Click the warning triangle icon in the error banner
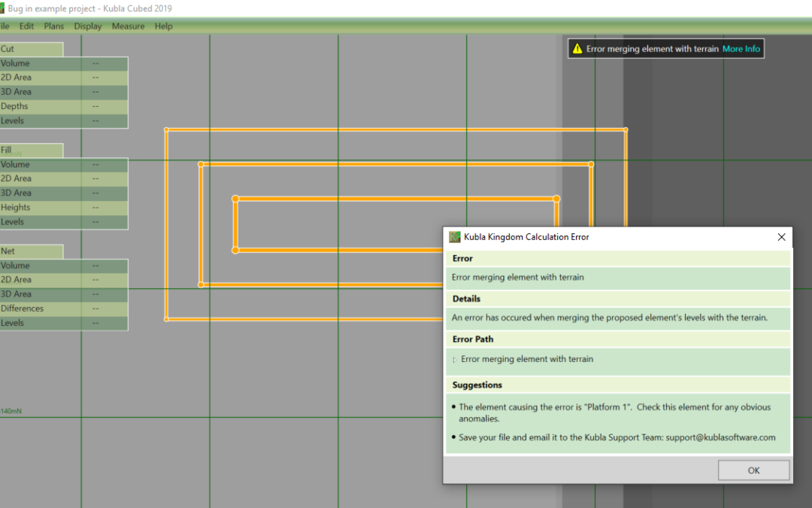Image resolution: width=812 pixels, height=508 pixels. point(577,49)
